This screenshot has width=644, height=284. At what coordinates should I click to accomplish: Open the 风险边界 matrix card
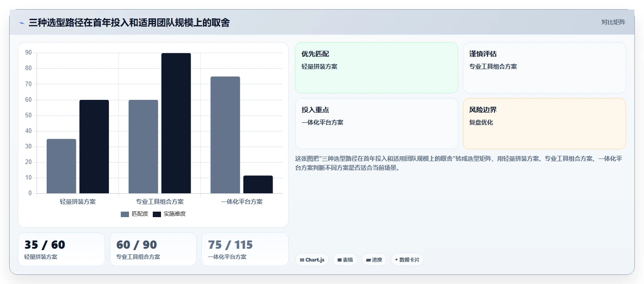544,124
